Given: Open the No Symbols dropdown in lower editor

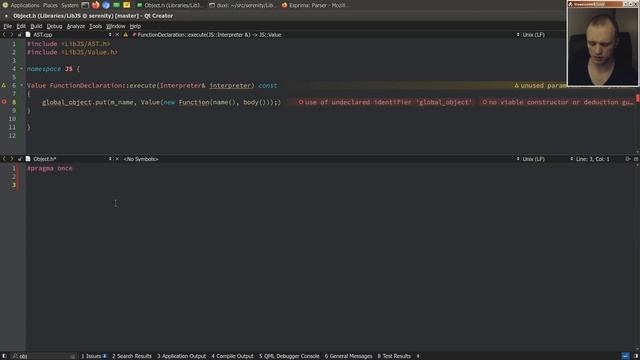Looking at the screenshot, I should click(141, 159).
